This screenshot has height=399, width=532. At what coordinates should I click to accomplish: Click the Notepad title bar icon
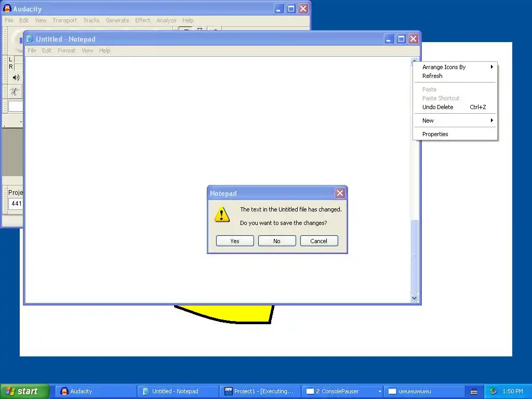(x=30, y=39)
